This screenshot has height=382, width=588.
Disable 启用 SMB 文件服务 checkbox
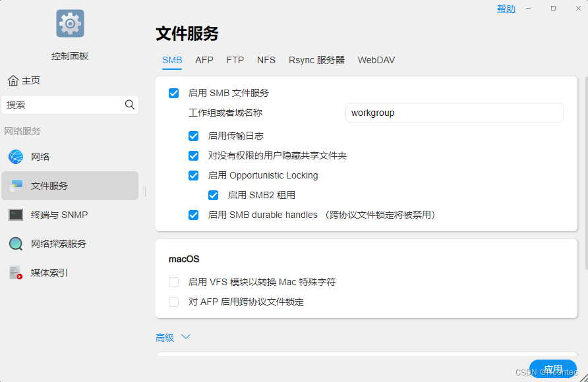coord(173,93)
